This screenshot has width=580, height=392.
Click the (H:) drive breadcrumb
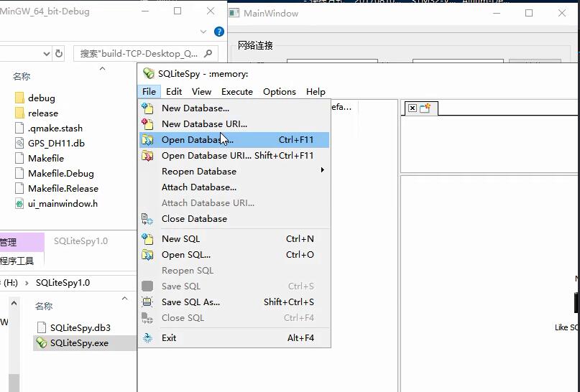[x=10, y=283]
